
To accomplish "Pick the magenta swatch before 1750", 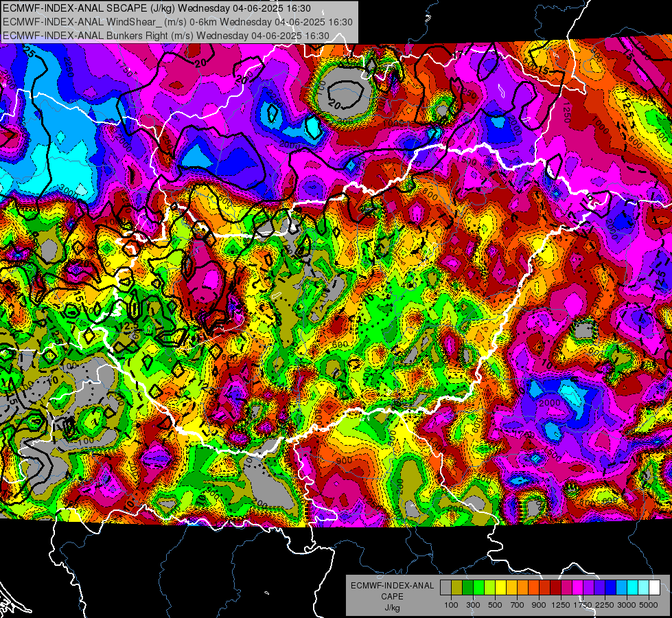I will click(x=578, y=588).
